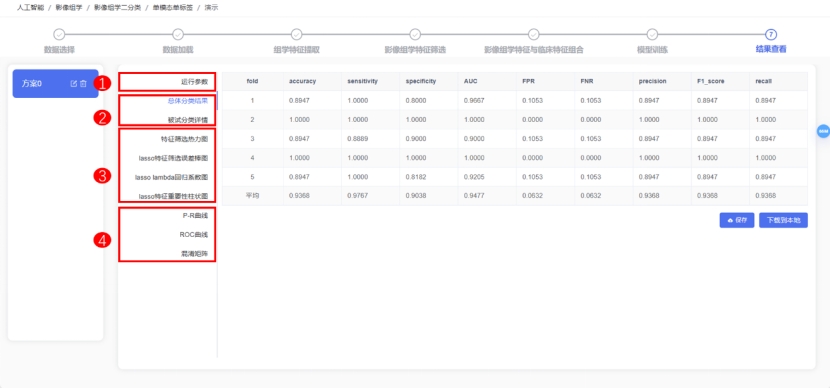This screenshot has width=830, height=388.
Task: Click the AUC column header
Action: (x=471, y=82)
